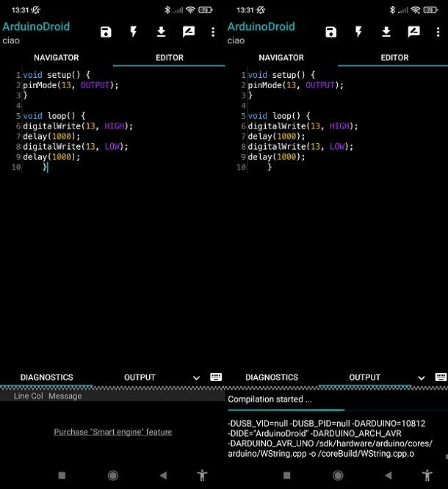Upload sketch with right download icon
This screenshot has width=448, height=489.
coord(386,32)
